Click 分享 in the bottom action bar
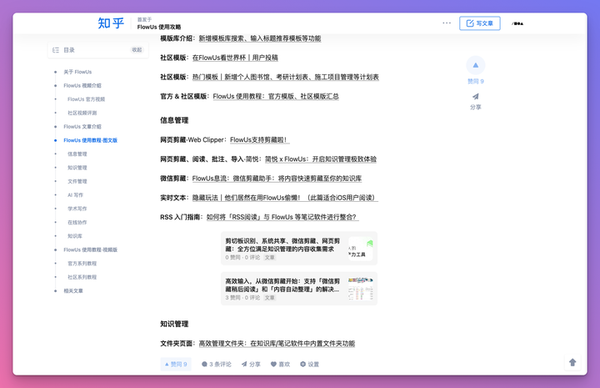Viewport: 600px width, 388px height. pyautogui.click(x=251, y=364)
